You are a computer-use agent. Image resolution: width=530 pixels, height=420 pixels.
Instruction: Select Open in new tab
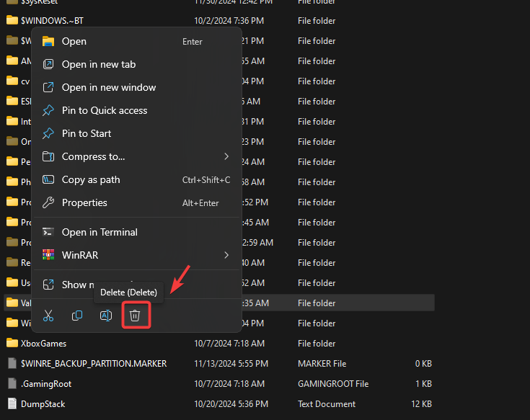pyautogui.click(x=99, y=64)
